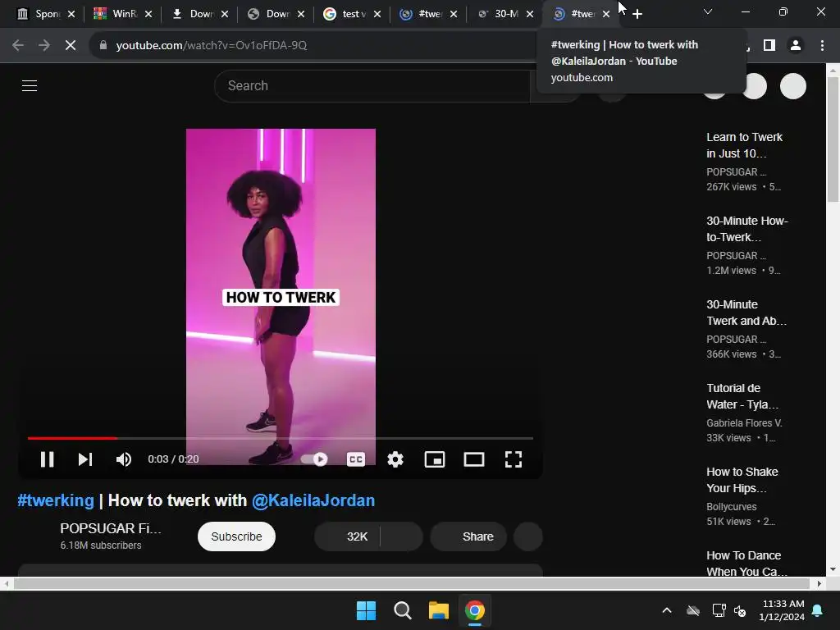Subscribe to POPSUGAR channel
The image size is (840, 630).
pyautogui.click(x=236, y=536)
